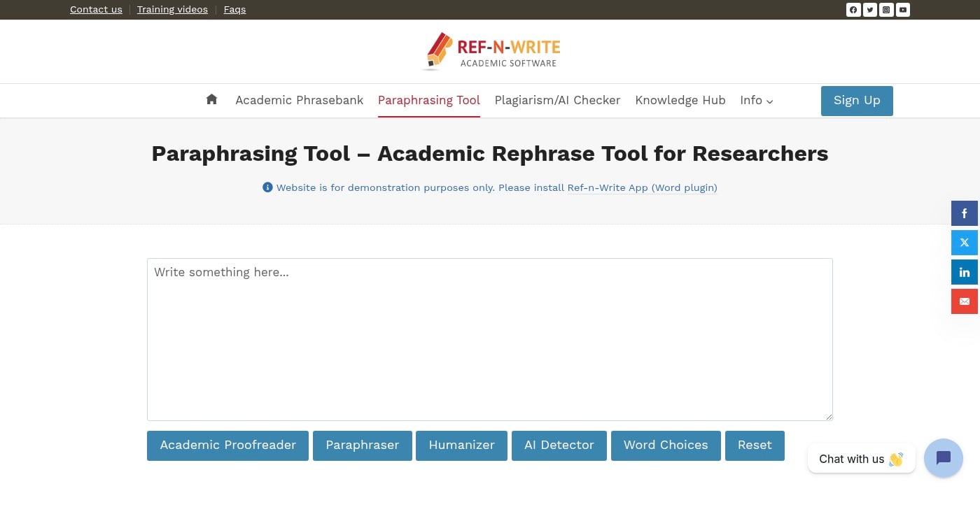
Task: Run the AI Detector
Action: [559, 445]
